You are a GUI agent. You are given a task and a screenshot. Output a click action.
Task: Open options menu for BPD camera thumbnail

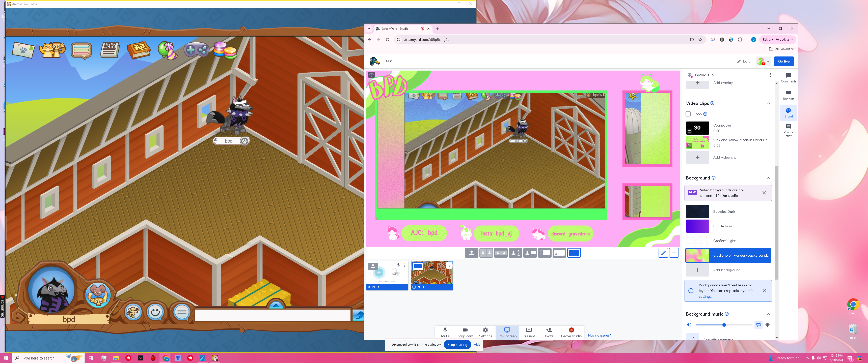404,265
